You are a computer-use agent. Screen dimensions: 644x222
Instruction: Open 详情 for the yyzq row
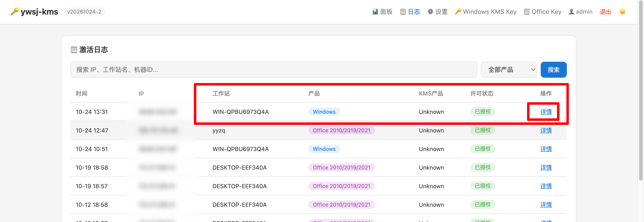point(546,130)
